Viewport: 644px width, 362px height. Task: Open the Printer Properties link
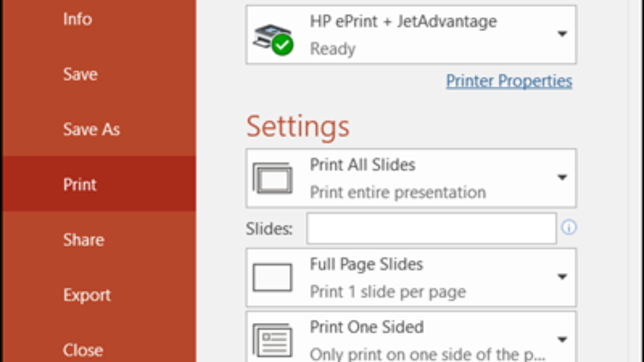point(509,81)
